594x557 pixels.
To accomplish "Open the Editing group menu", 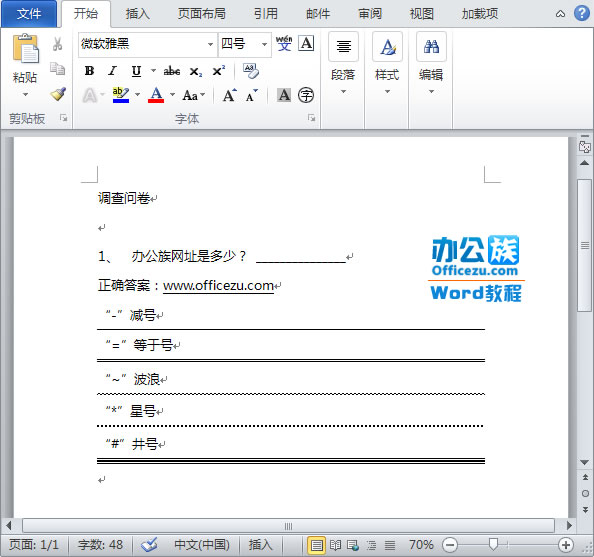I will point(431,63).
